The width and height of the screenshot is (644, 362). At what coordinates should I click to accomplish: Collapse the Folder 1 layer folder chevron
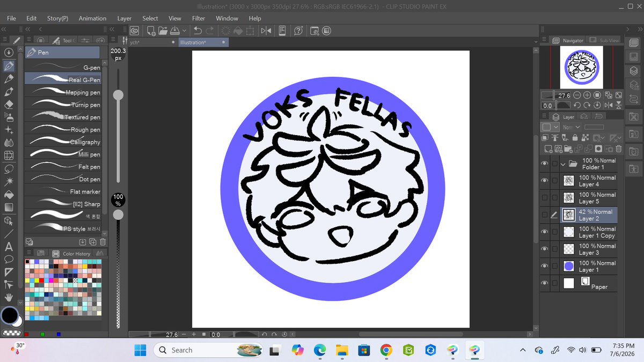(x=563, y=164)
